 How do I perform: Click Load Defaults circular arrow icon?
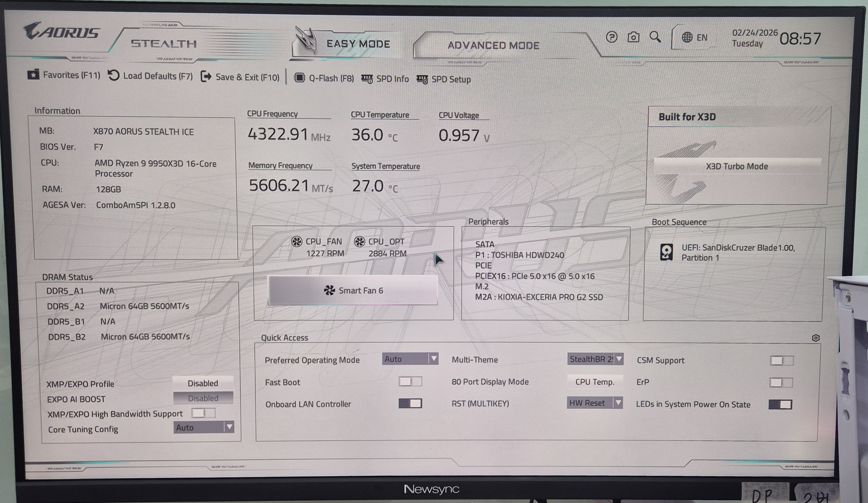[114, 76]
